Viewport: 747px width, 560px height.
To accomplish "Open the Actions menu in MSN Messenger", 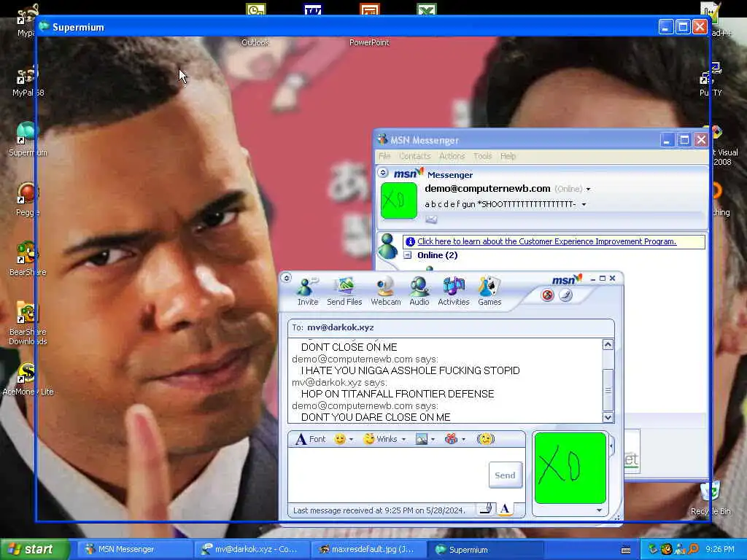I will (x=452, y=156).
